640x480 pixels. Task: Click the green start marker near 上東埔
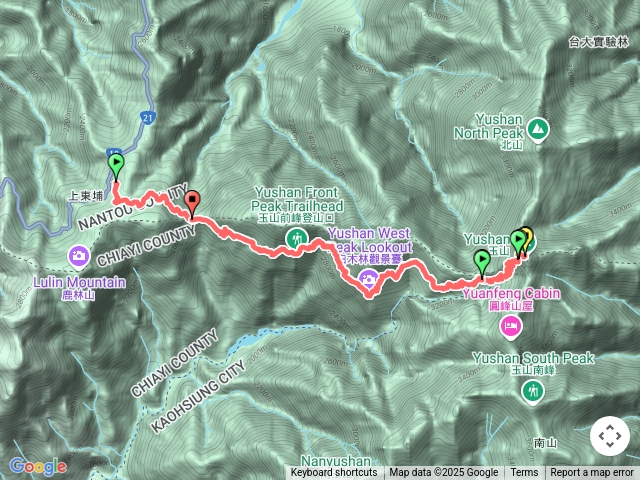pyautogui.click(x=116, y=167)
